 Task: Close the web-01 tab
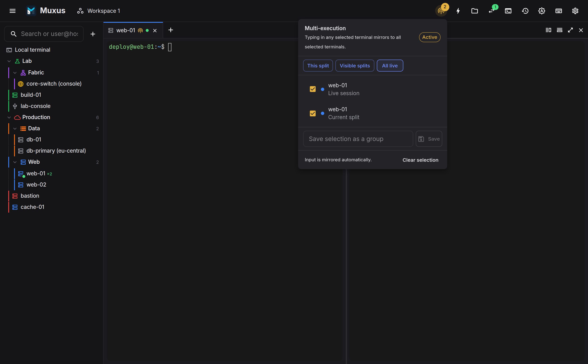(155, 31)
